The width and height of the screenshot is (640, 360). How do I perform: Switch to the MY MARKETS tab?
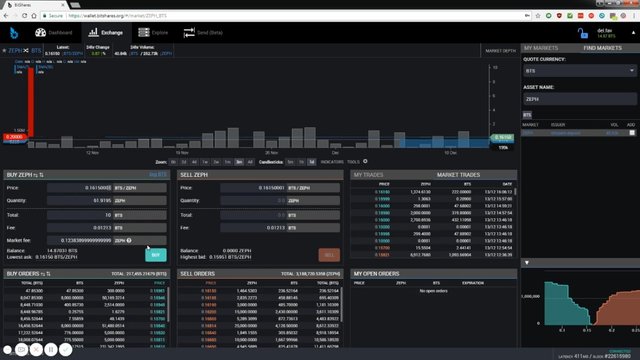tap(541, 48)
